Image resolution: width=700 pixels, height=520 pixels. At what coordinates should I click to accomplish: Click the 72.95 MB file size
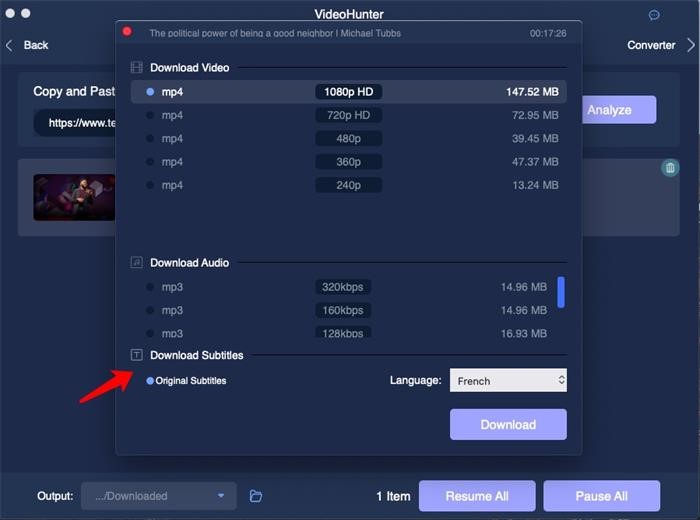coord(535,115)
